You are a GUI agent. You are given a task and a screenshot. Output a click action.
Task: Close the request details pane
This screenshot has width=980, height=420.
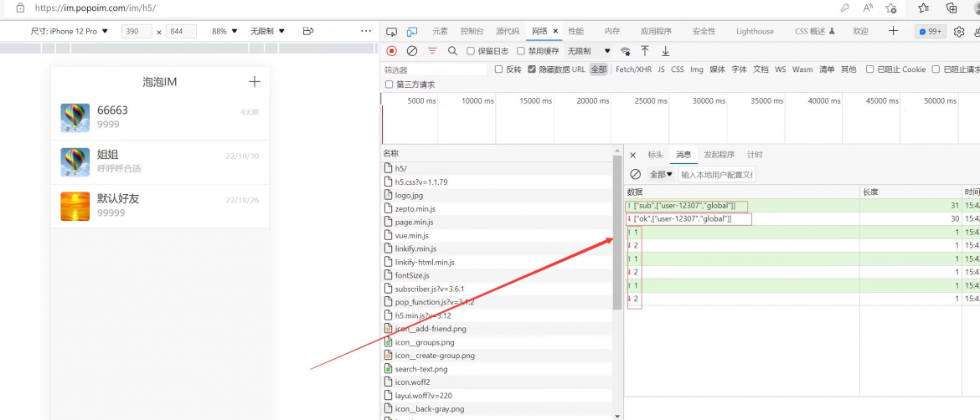[x=632, y=155]
